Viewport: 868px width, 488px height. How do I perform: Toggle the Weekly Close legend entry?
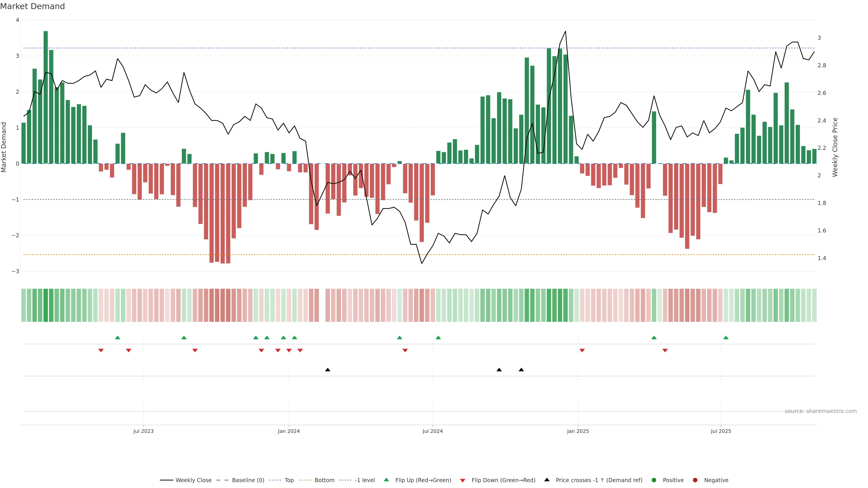[193, 480]
